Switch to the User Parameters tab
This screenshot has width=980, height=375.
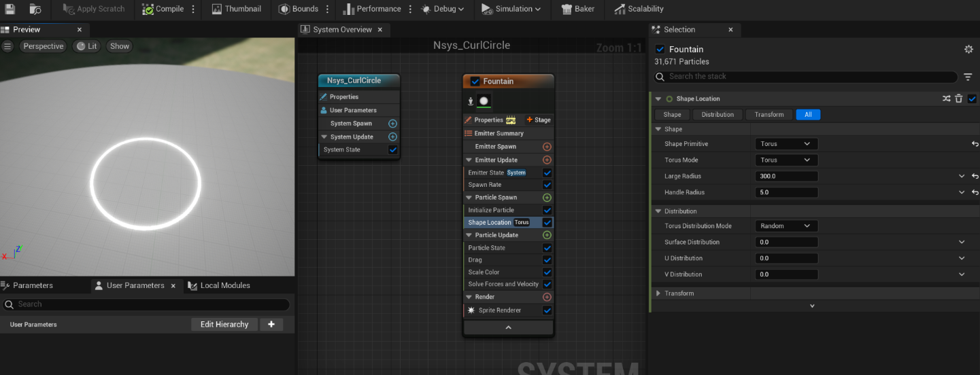(x=135, y=285)
